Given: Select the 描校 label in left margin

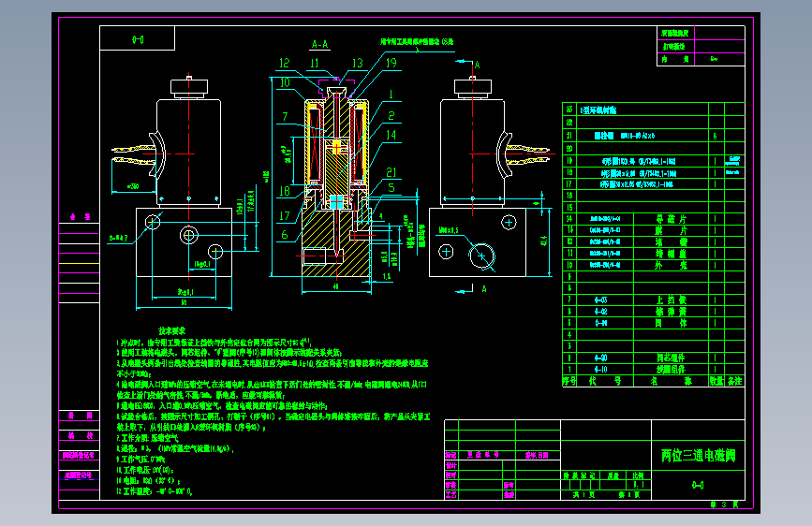Looking at the screenshot, I should click(x=80, y=435).
